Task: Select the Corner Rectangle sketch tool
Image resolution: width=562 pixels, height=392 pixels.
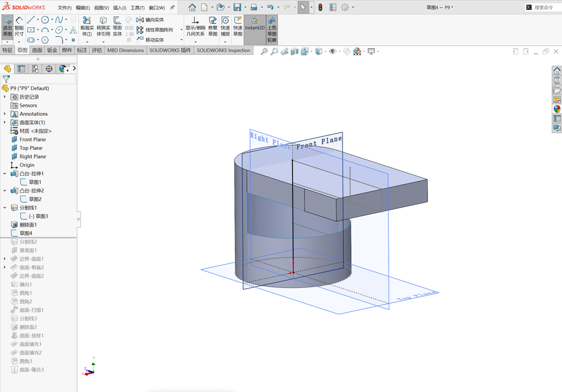Action: 31,30
